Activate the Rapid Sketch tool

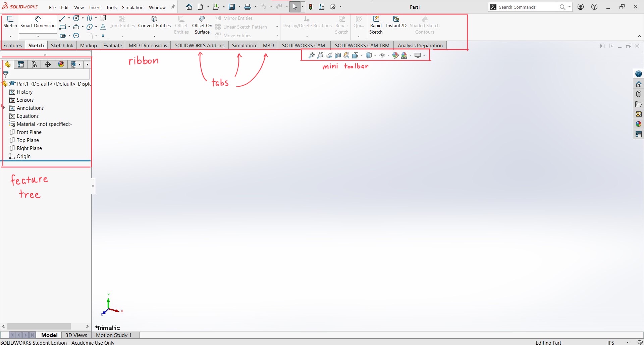[x=376, y=25]
